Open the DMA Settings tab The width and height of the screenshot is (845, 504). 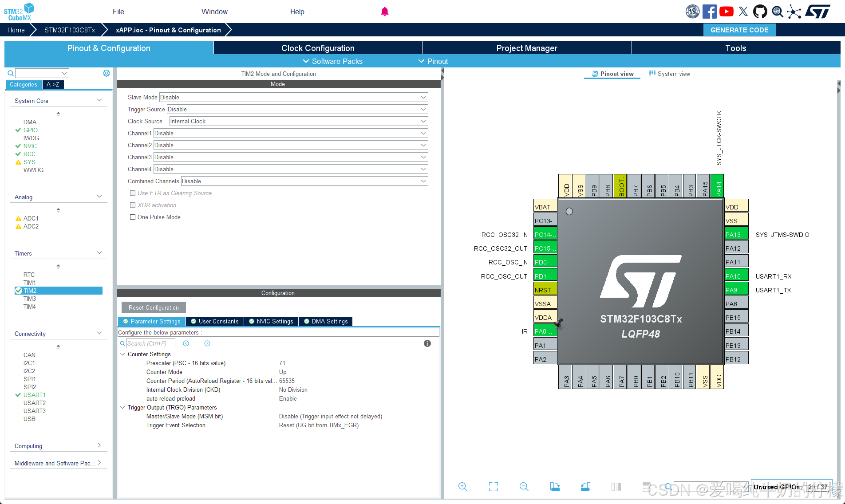[x=326, y=321]
